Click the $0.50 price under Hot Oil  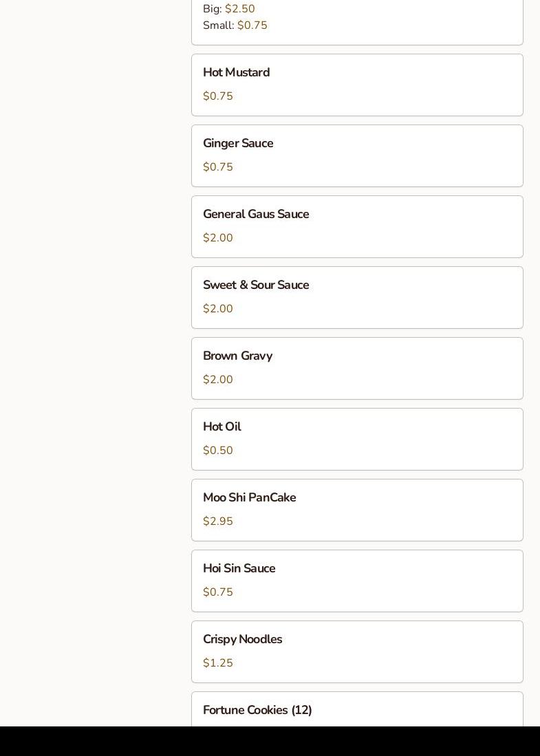click(x=218, y=451)
